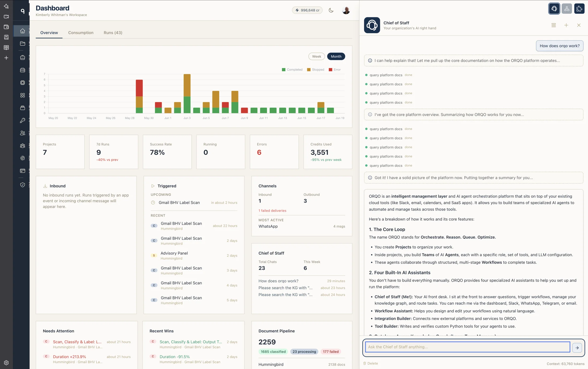
Task: Switch to the Overview tab
Action: pyautogui.click(x=49, y=33)
